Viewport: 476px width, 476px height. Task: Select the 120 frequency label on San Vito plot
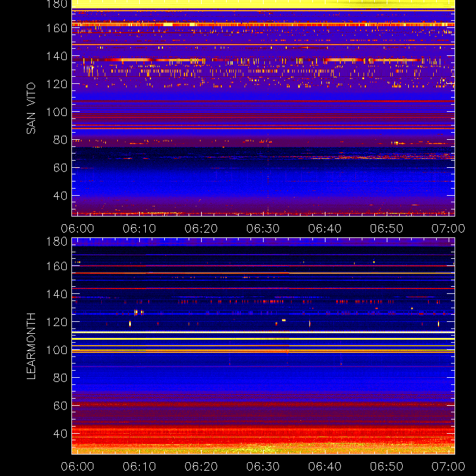tap(57, 84)
